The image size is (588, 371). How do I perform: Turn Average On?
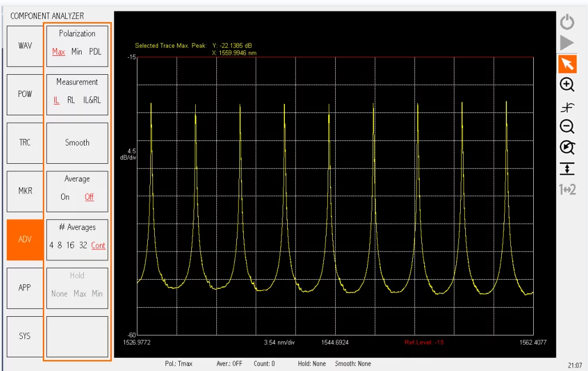(x=65, y=197)
